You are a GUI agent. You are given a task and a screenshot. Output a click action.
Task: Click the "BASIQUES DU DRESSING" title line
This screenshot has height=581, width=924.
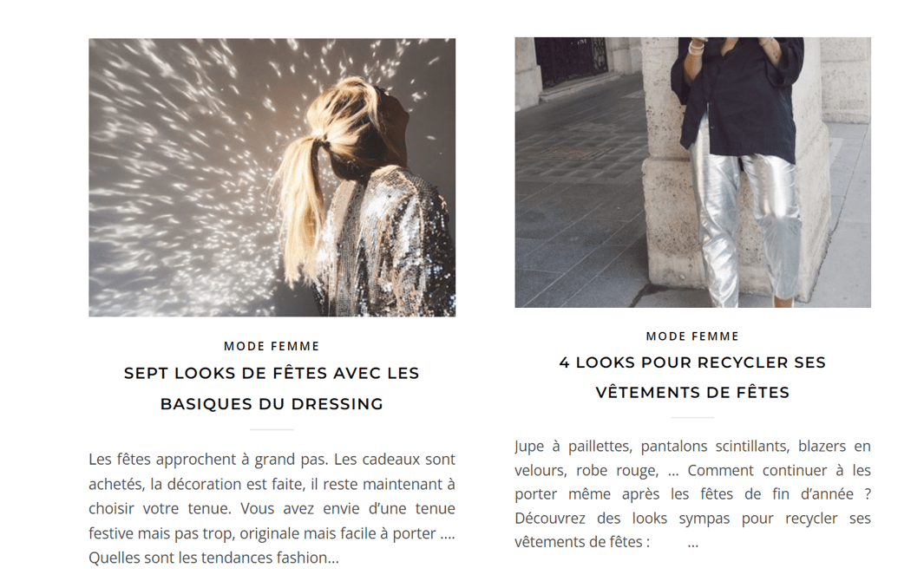point(272,404)
